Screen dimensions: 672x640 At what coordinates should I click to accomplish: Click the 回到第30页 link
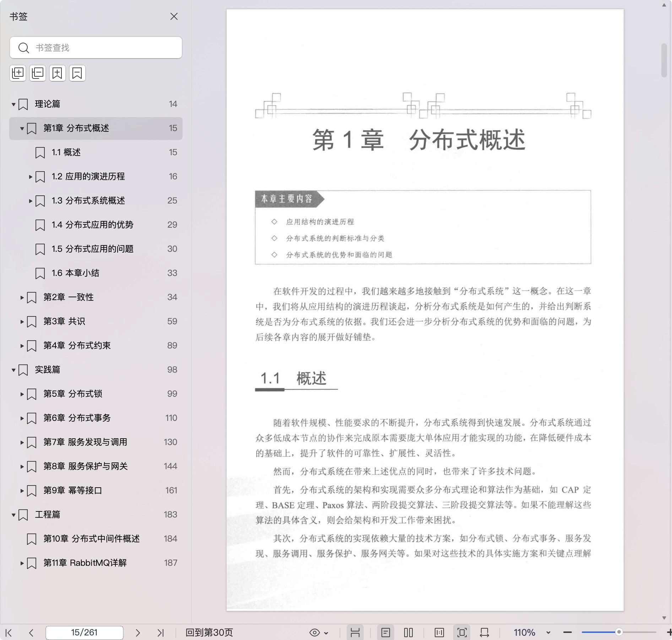[209, 633]
